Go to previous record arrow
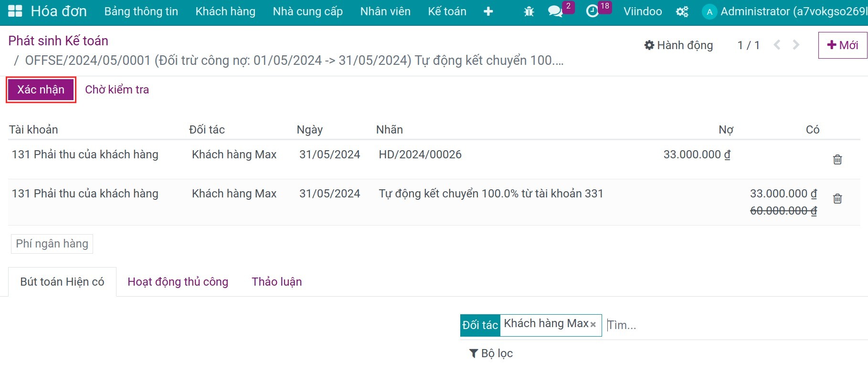 pyautogui.click(x=777, y=45)
